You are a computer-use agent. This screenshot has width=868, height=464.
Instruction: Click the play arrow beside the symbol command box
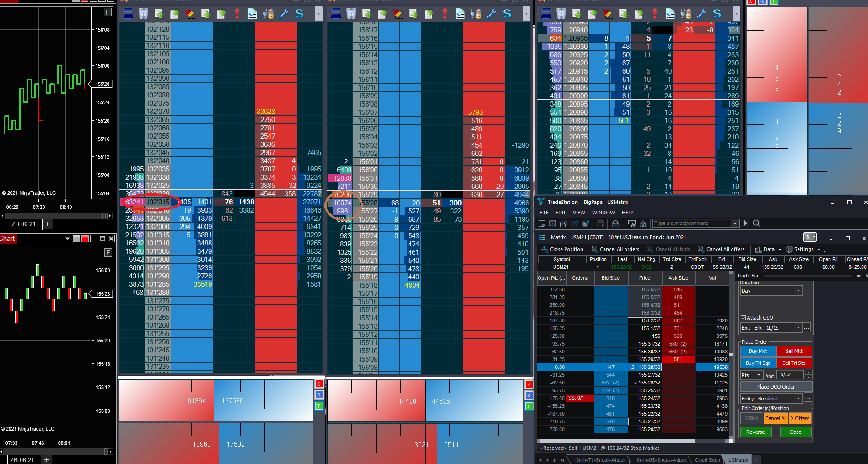pos(745,223)
